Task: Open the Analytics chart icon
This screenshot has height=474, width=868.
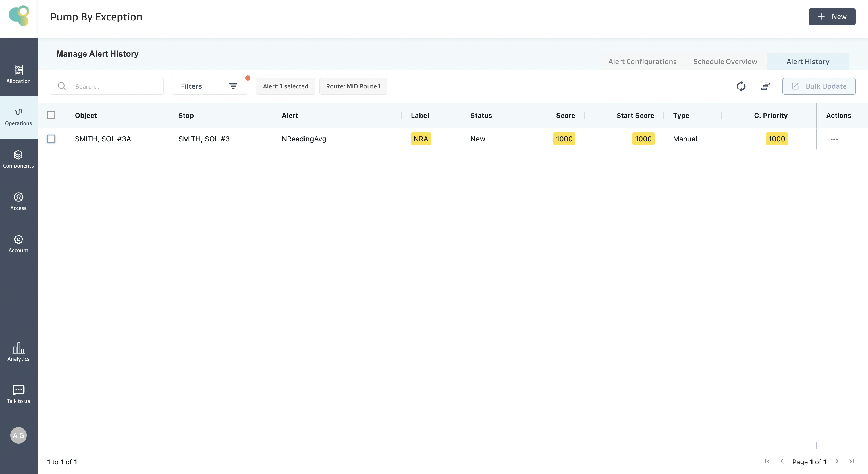Action: coord(19,348)
